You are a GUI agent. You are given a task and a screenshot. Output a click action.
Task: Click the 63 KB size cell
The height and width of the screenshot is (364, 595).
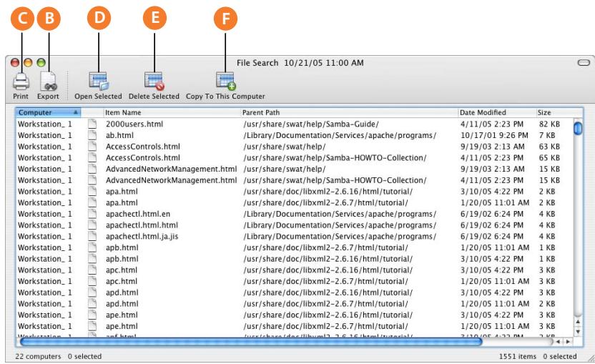[549, 147]
